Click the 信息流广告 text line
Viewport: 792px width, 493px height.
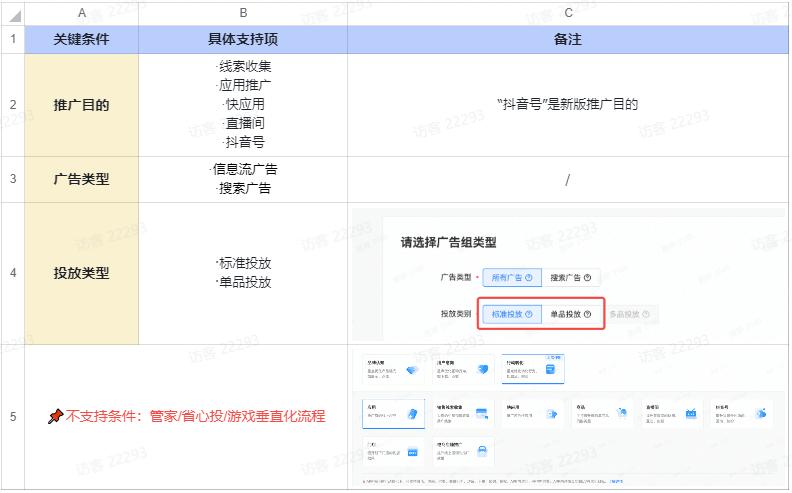243,169
